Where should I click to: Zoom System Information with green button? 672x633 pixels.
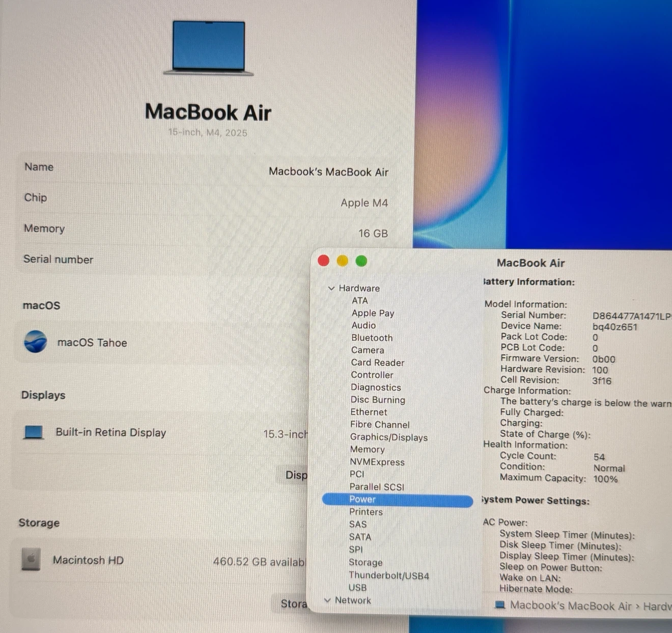pos(361,261)
